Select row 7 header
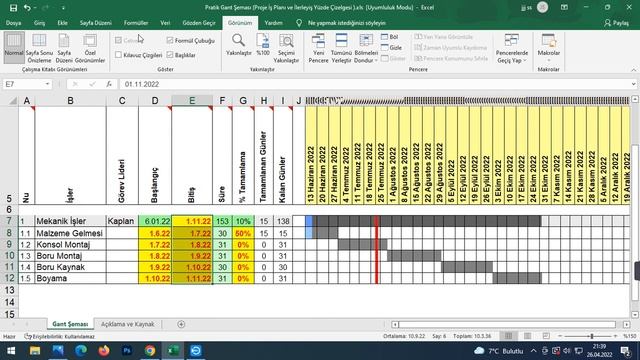Viewport: 640px width, 360px height. [x=9, y=221]
